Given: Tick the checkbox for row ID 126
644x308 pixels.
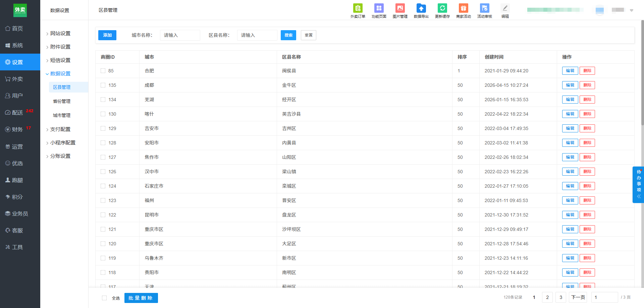Looking at the screenshot, I should click(103, 172).
